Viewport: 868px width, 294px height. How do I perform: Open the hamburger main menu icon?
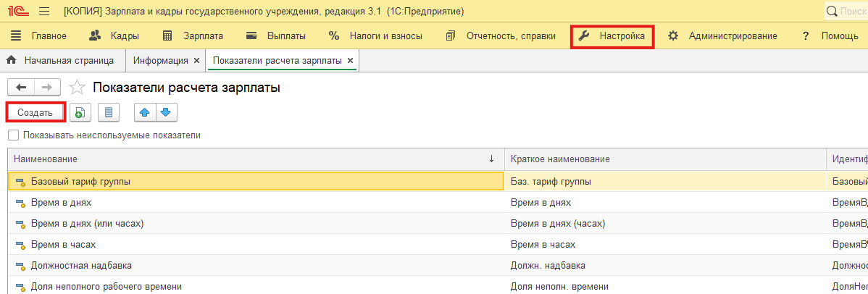click(x=45, y=11)
